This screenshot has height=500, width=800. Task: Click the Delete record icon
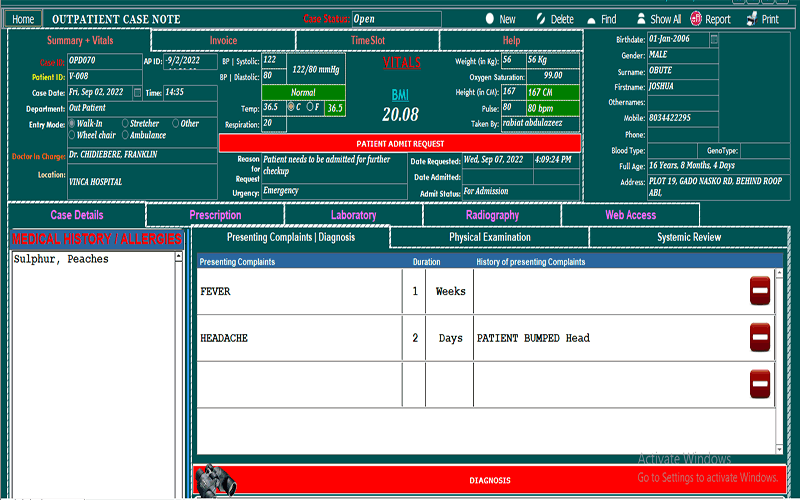(541, 19)
